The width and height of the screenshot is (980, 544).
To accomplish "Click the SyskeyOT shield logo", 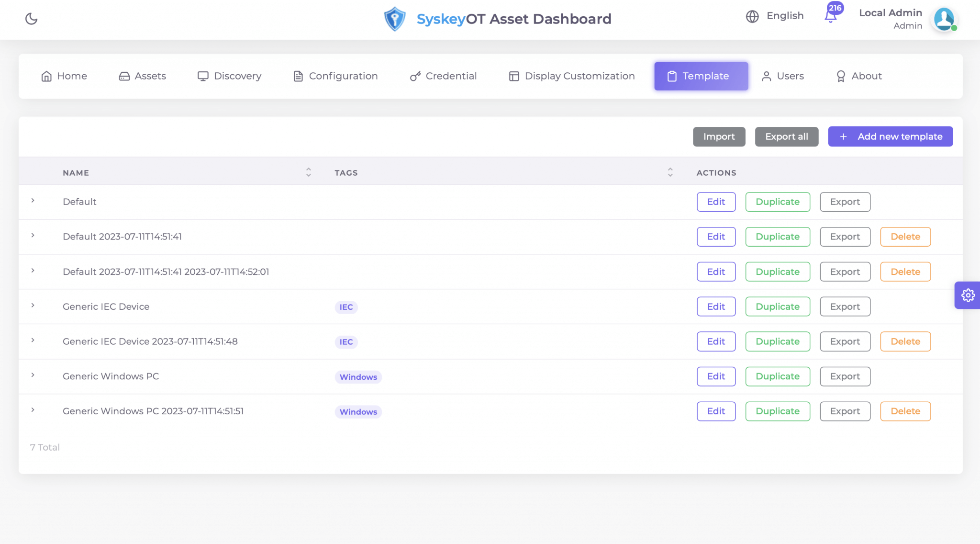I will coord(394,19).
